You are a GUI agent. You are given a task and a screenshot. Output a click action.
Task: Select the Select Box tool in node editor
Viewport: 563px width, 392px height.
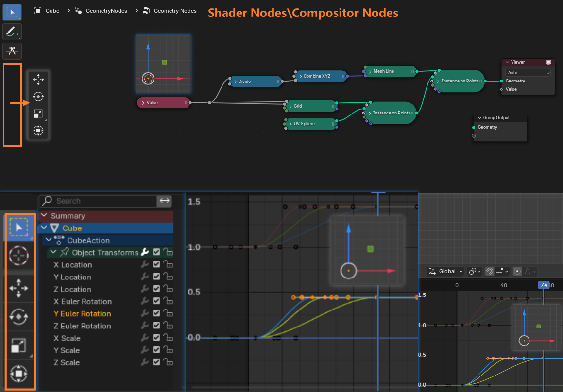click(x=12, y=12)
